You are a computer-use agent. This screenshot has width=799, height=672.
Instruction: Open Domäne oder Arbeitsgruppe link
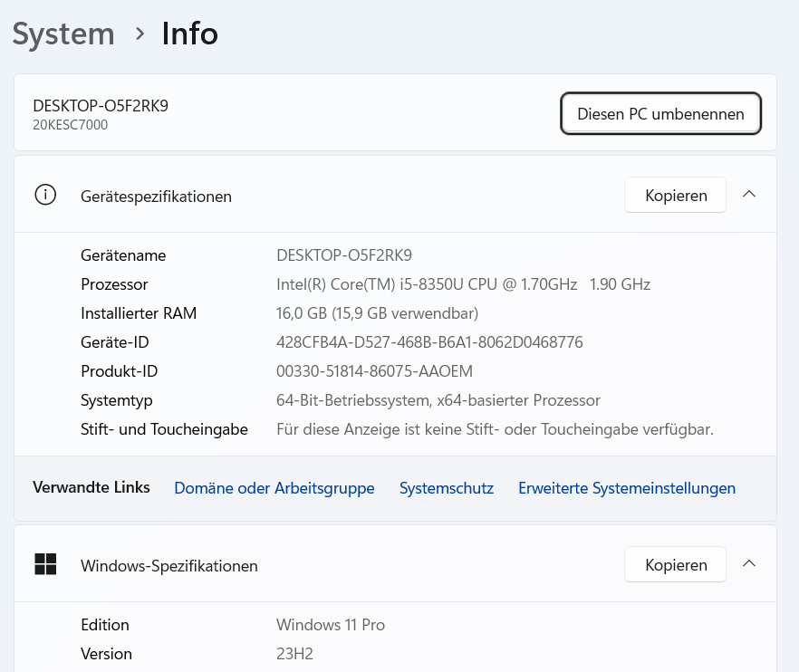(274, 488)
